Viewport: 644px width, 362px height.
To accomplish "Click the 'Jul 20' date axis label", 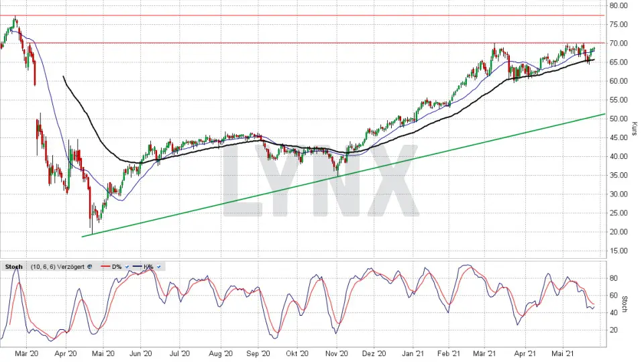I will [180, 353].
